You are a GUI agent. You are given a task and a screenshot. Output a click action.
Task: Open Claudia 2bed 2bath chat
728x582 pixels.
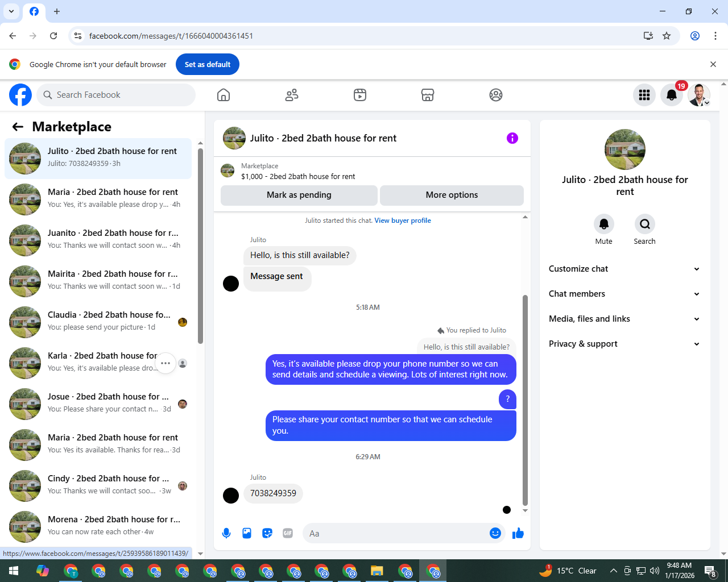coord(98,322)
